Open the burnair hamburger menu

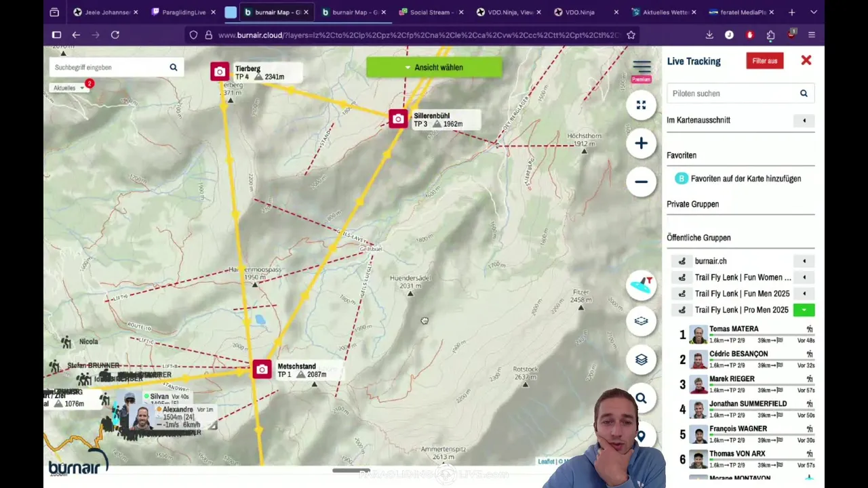642,66
